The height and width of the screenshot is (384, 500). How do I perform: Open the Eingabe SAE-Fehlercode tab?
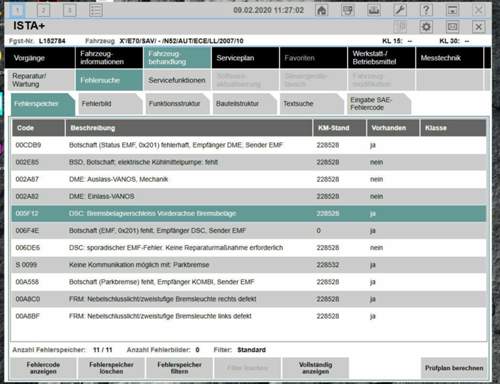(x=379, y=104)
